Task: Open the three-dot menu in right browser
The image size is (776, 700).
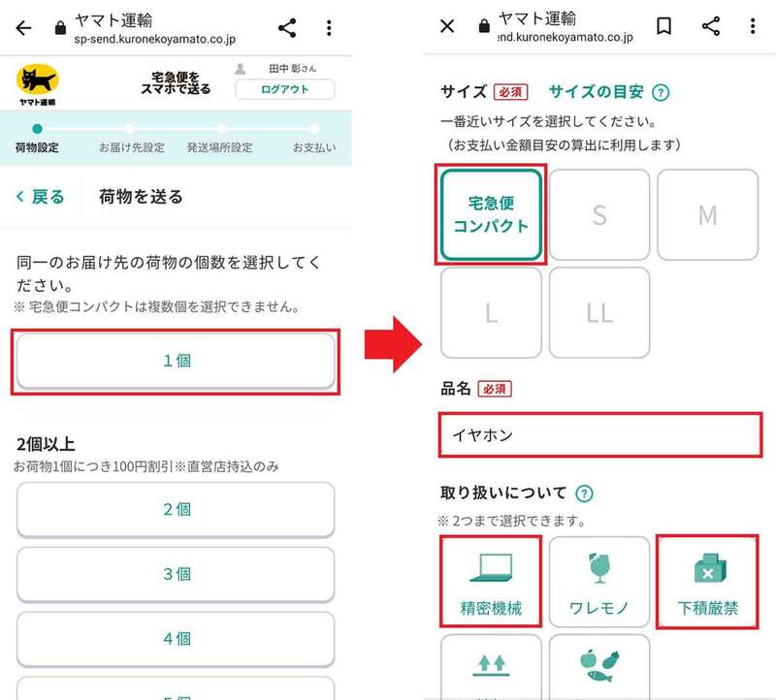Action: coord(753,26)
